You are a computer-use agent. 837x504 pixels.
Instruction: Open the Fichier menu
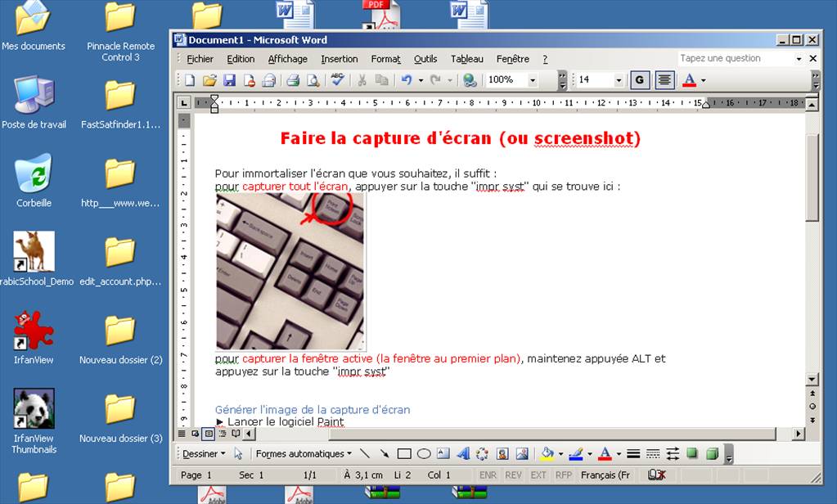coord(200,59)
